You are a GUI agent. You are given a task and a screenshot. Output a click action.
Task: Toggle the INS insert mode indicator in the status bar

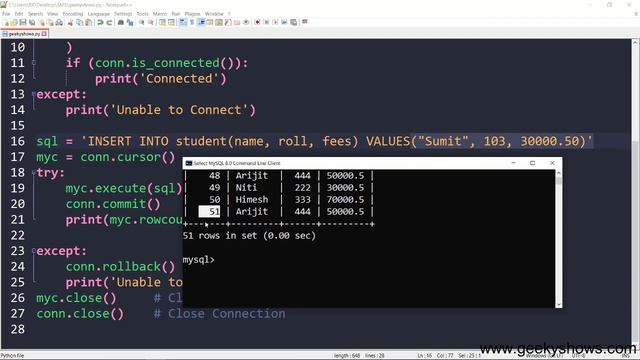(x=625, y=356)
